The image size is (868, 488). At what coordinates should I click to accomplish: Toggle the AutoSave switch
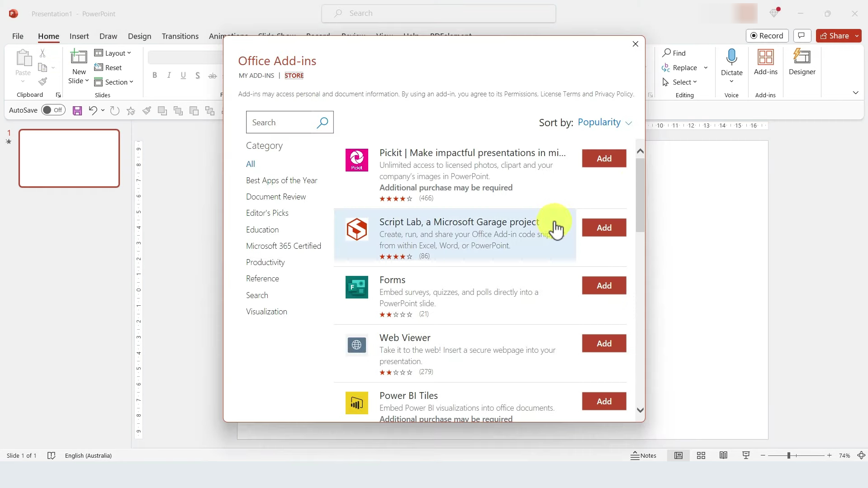53,110
